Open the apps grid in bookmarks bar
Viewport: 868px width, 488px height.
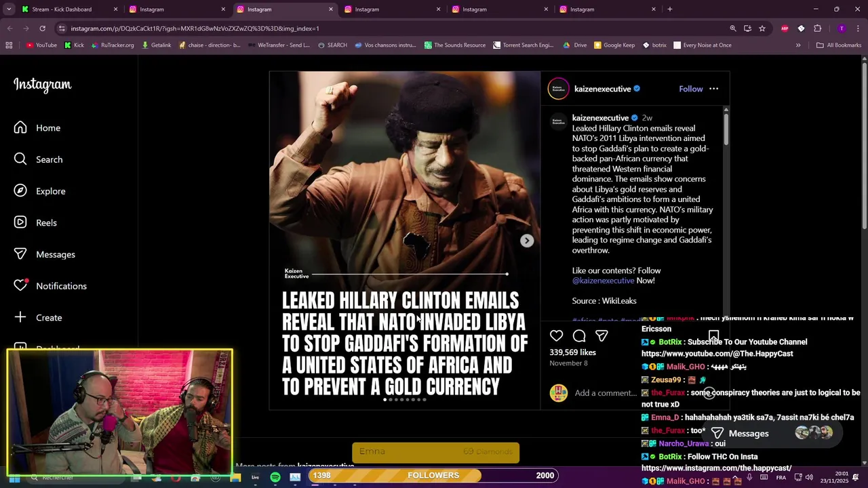click(9, 45)
